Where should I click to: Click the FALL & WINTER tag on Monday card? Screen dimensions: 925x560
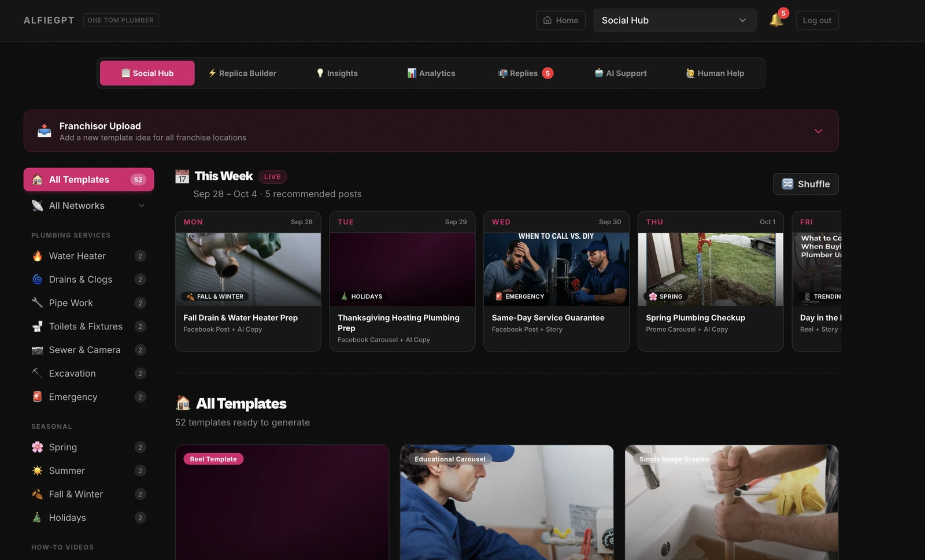coord(214,296)
